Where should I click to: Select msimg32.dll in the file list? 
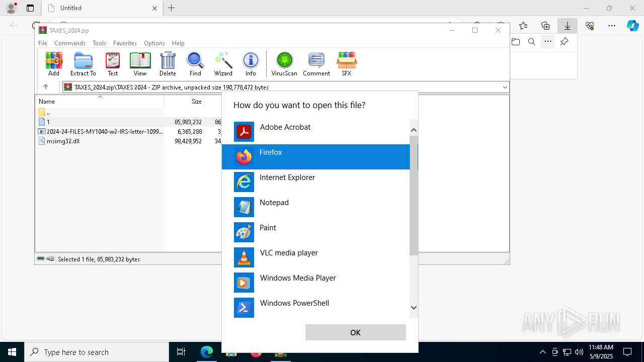click(100, 141)
